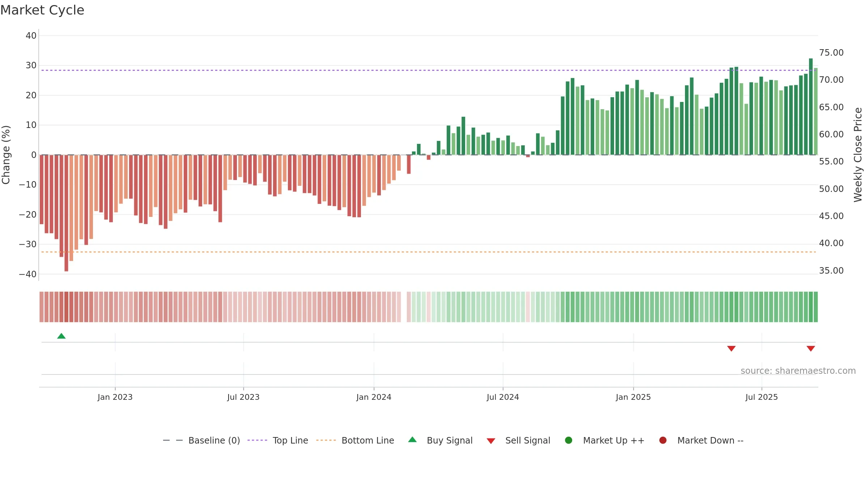Click the gray dashed baseline legend swatch
Viewport: 868px width, 488px height.
pos(173,440)
